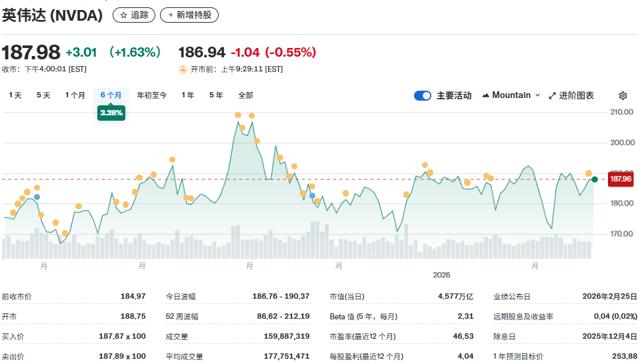Open chart settings gear icon

click(623, 95)
